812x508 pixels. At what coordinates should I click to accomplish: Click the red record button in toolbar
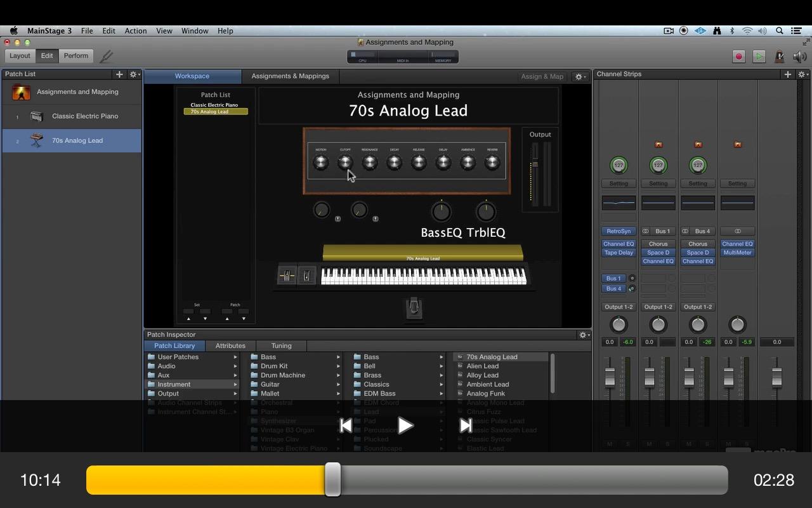(738, 57)
